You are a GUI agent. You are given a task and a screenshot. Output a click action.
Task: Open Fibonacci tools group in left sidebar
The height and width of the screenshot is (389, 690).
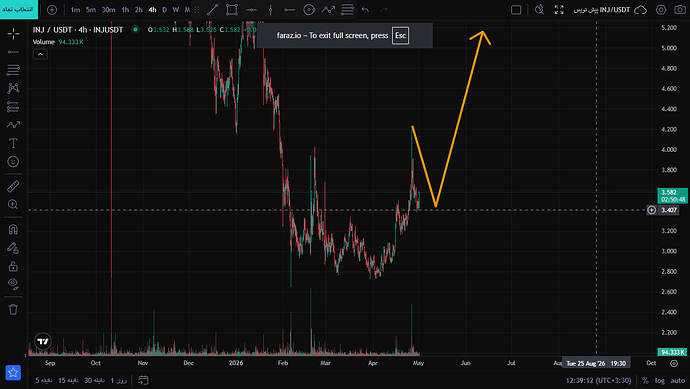point(13,70)
